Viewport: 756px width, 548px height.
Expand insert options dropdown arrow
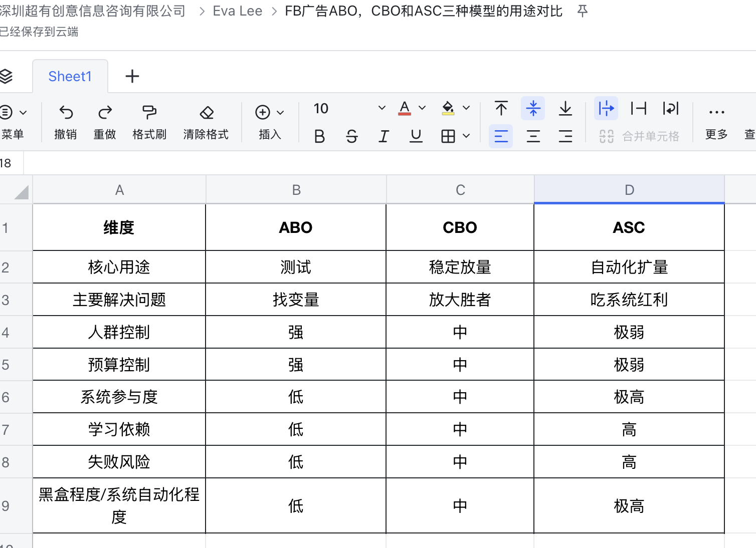[x=280, y=113]
